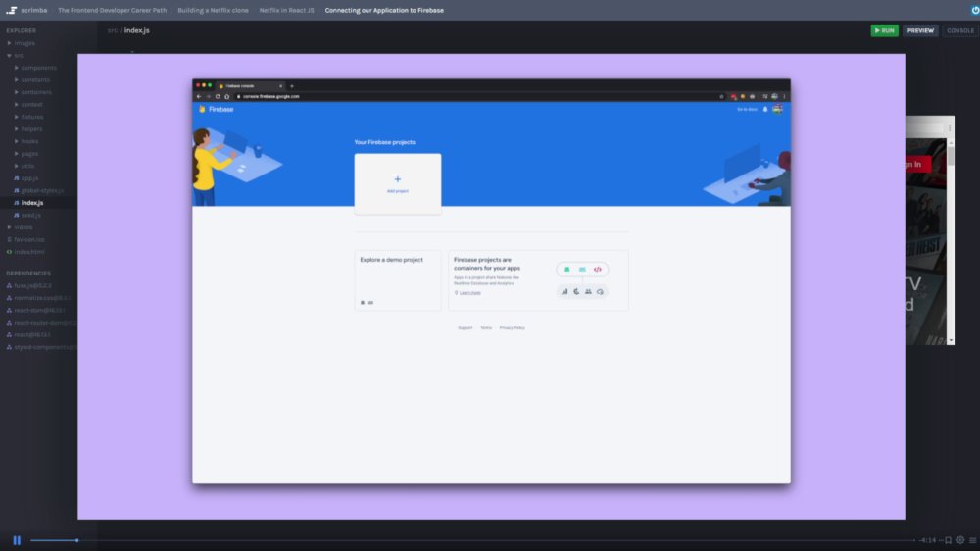The height and width of the screenshot is (551, 980).
Task: Click the Privacy Policy footer link
Action: click(x=512, y=327)
